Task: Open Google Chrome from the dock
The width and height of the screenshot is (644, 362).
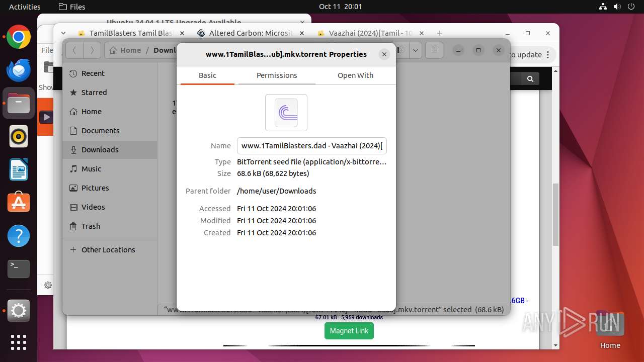Action: (x=19, y=37)
